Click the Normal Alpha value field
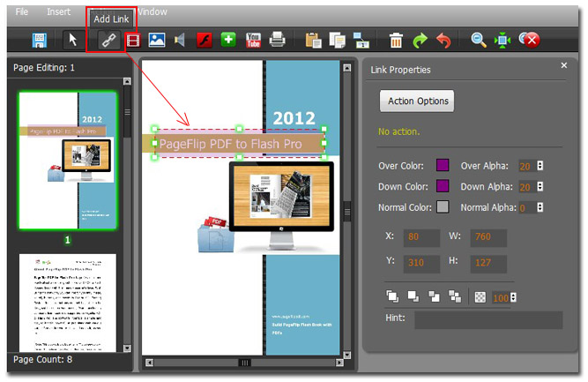The image size is (588, 382). pyautogui.click(x=527, y=207)
